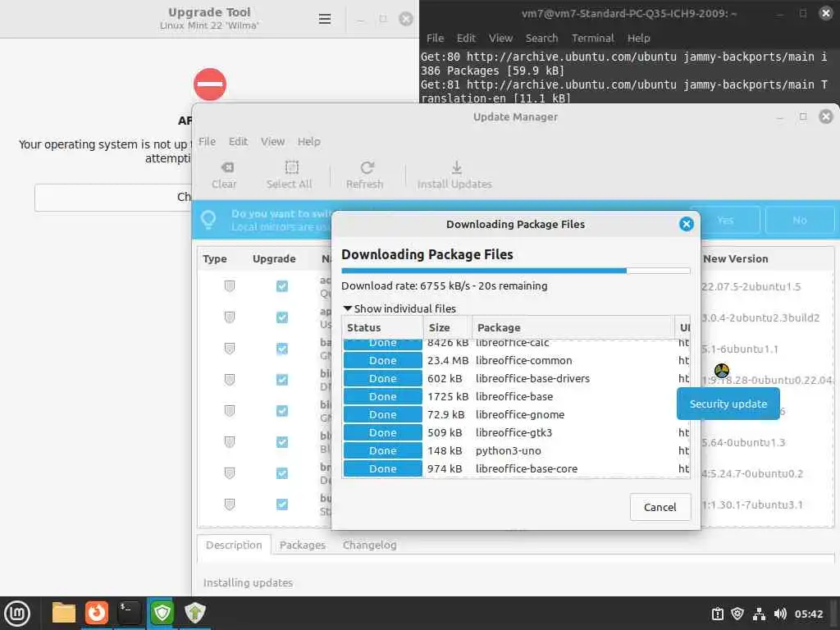
Task: Click the clock showing 05:42
Action: tap(808, 614)
